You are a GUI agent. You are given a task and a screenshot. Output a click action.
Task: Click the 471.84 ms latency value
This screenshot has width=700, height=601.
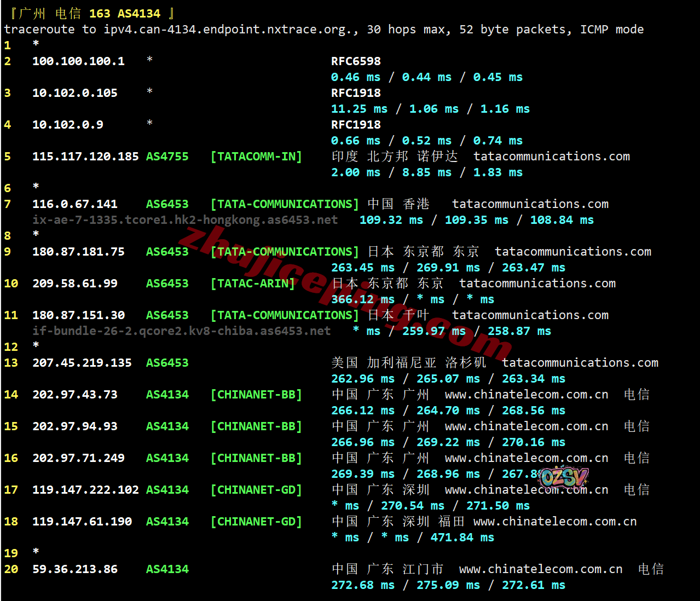[x=462, y=538]
